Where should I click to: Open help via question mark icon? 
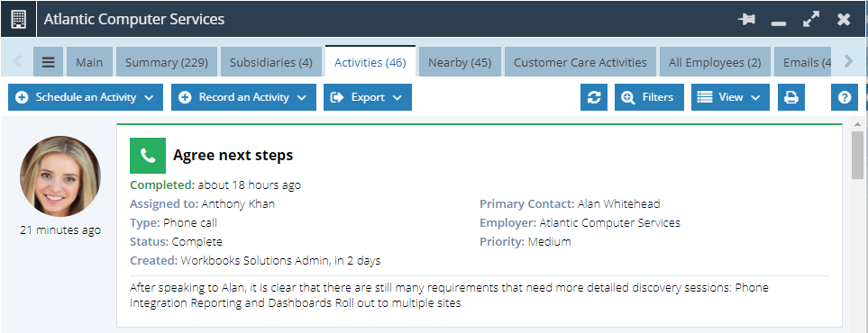point(845,97)
